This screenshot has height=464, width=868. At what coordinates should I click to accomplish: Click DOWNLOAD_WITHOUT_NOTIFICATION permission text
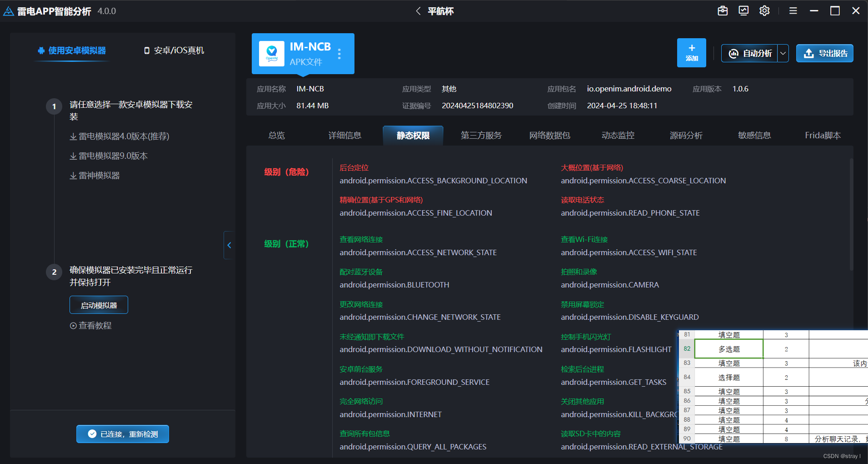click(441, 349)
